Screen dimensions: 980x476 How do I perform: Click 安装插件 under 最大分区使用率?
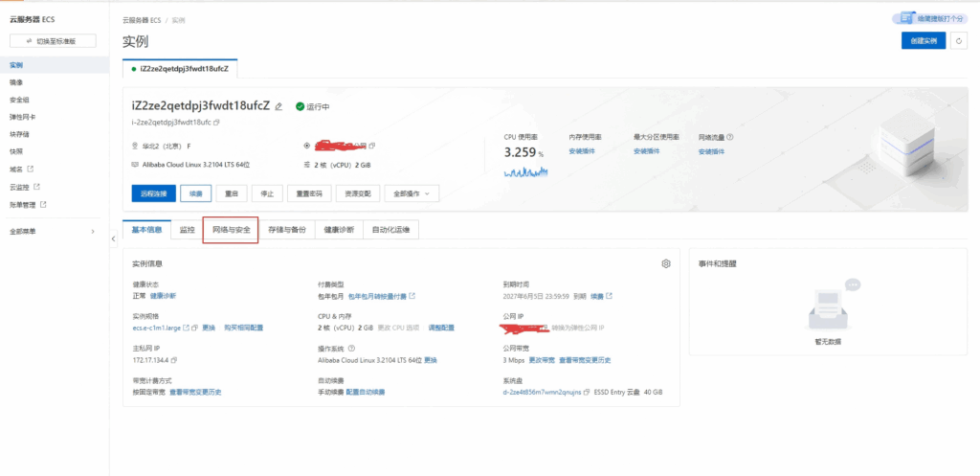(x=646, y=151)
